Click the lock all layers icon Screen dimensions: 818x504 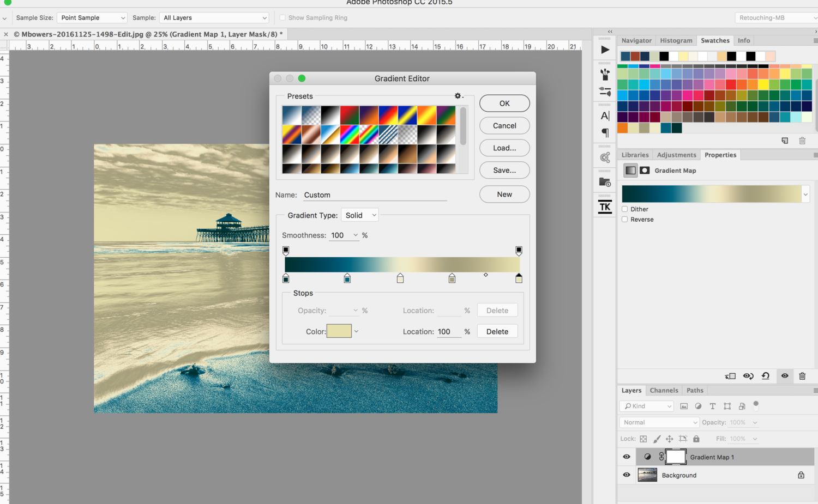coord(696,439)
